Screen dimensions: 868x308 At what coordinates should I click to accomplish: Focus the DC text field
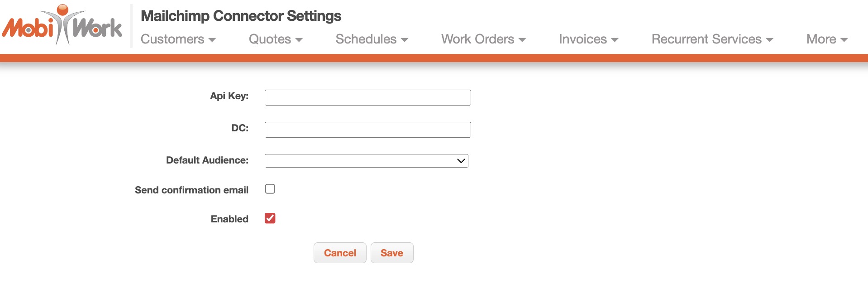[x=367, y=130]
